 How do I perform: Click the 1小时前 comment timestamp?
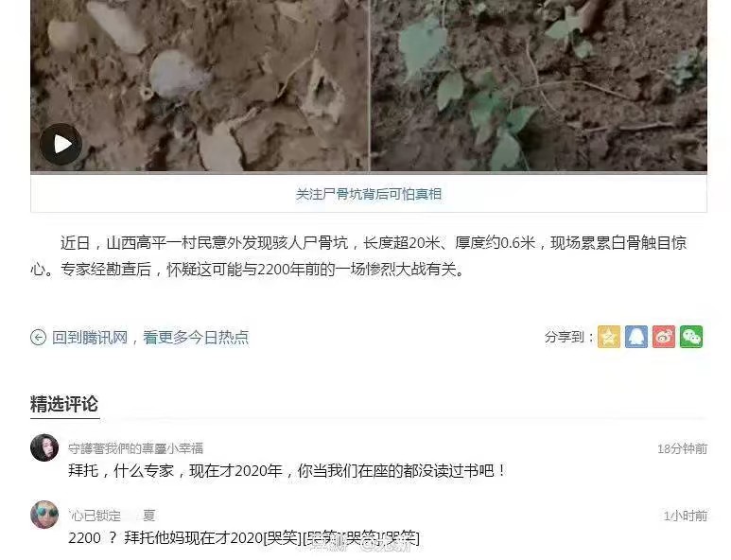686,516
